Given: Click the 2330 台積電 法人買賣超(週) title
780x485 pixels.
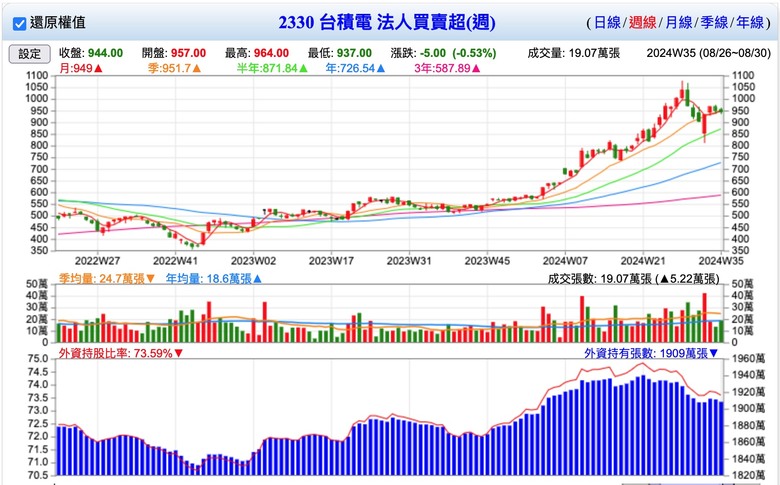Looking at the screenshot, I should pos(387,22).
